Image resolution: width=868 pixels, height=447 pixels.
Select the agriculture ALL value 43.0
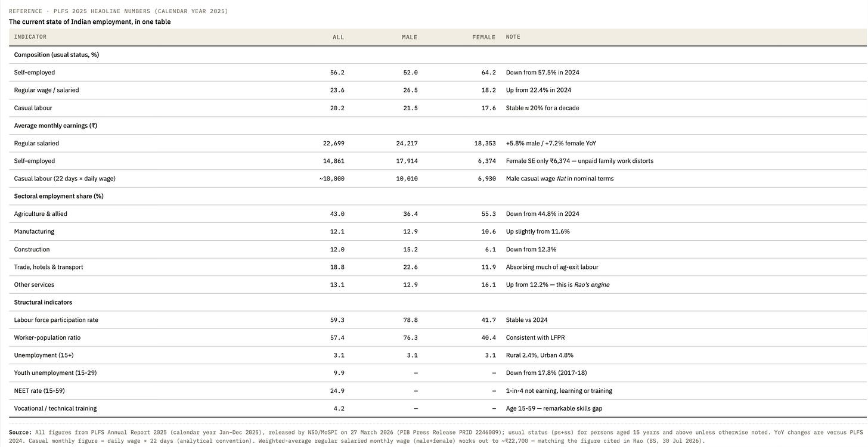tap(337, 214)
